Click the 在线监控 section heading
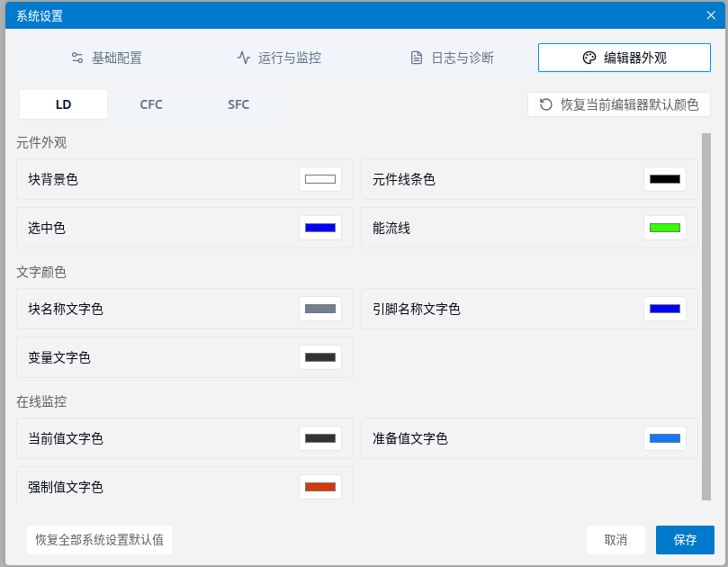This screenshot has width=728, height=567. click(x=41, y=401)
